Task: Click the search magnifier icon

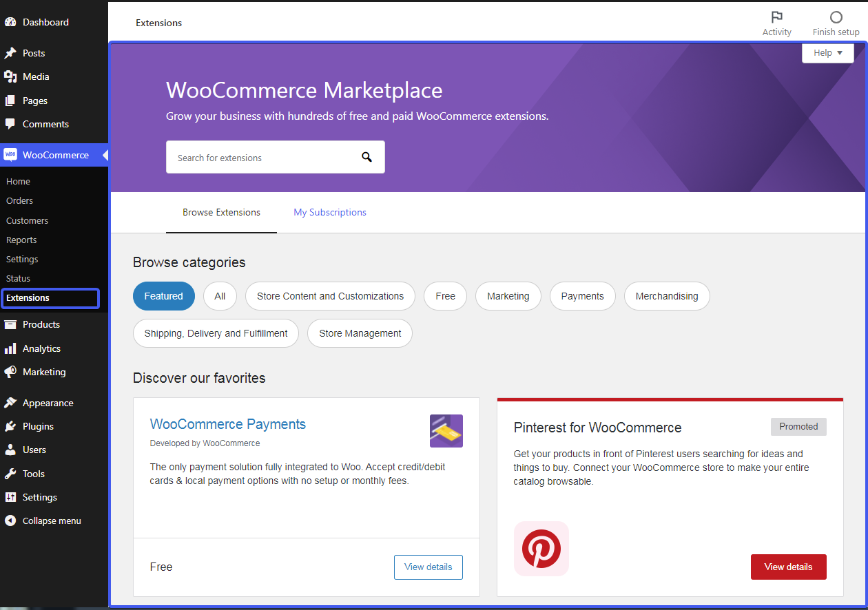Action: point(366,157)
